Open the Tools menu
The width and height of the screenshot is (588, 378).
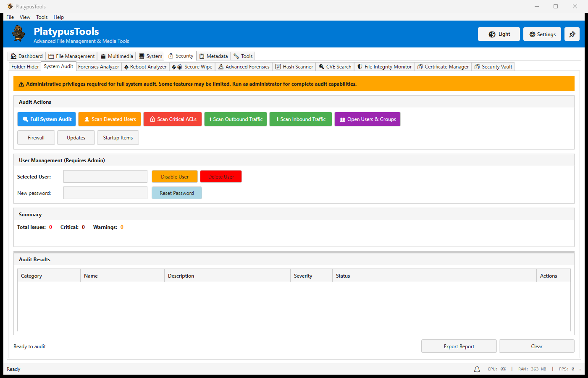[x=42, y=17]
